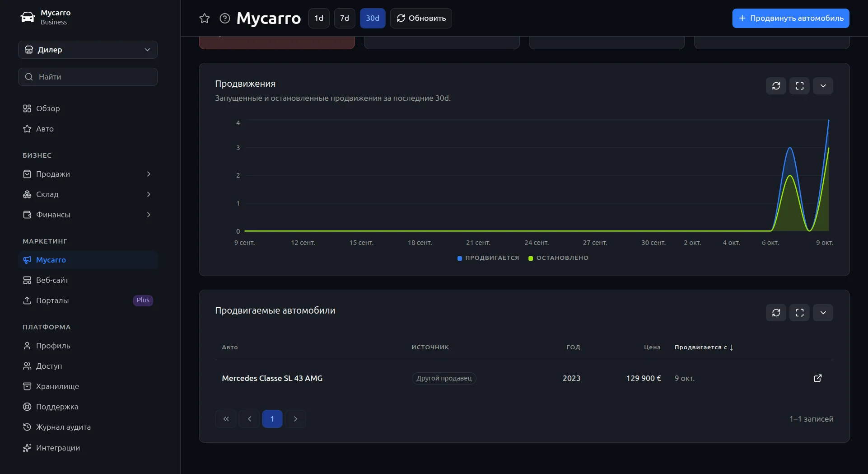This screenshot has width=868, height=474.
Task: Select the 7d time range
Action: (x=345, y=18)
